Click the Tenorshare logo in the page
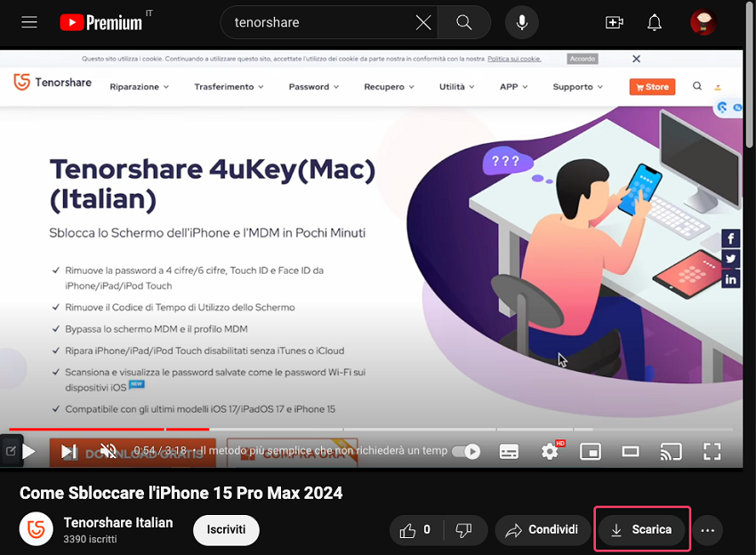Screen dimensions: 756x555 (52, 82)
